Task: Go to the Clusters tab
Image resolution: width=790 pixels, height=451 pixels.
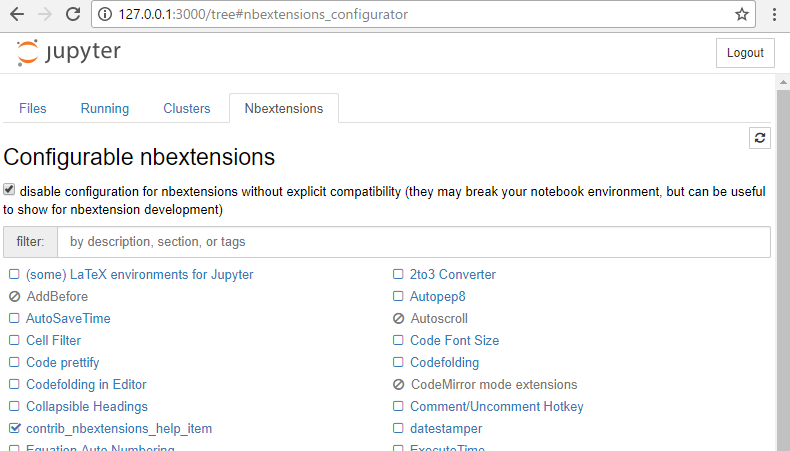Action: (x=187, y=108)
